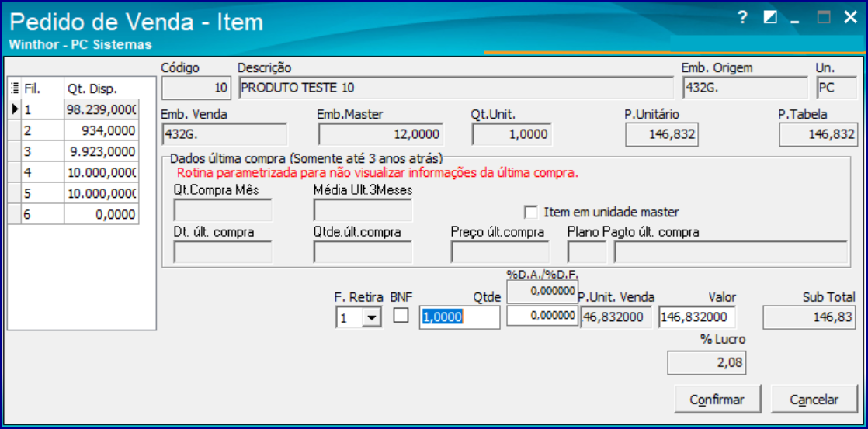Viewport: 868px width, 429px height.
Task: Click the Fil. column header
Action: (x=42, y=89)
